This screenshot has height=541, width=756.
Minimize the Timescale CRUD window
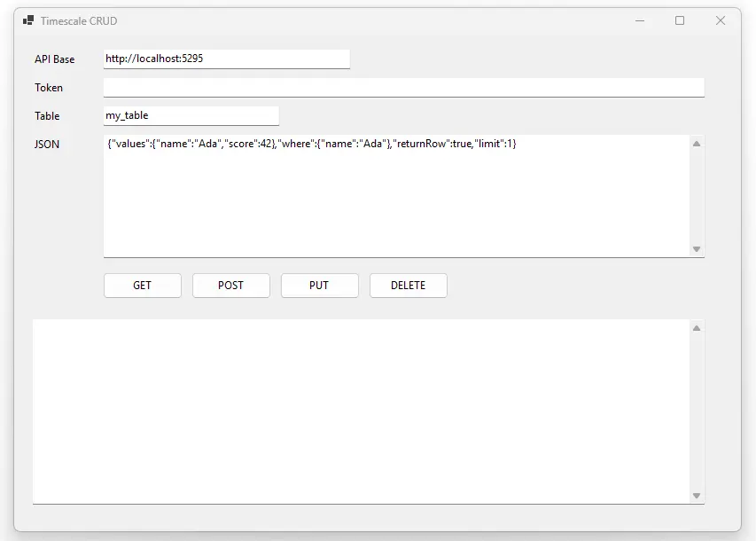click(640, 20)
